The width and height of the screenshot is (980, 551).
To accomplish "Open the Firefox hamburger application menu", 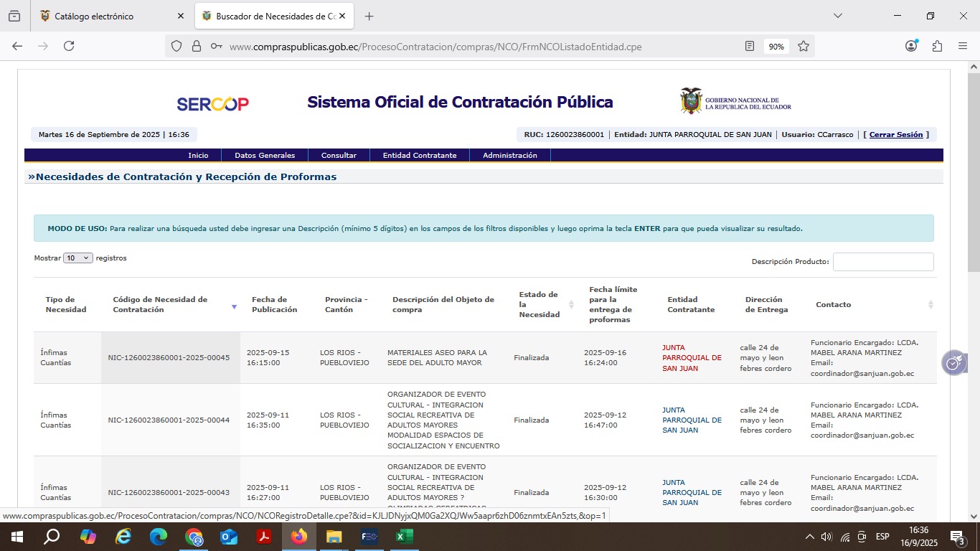I will tap(963, 46).
